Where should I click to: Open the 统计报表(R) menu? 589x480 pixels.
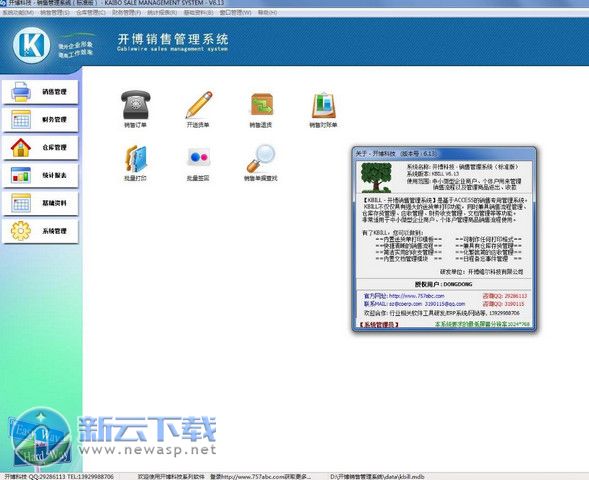[x=162, y=12]
